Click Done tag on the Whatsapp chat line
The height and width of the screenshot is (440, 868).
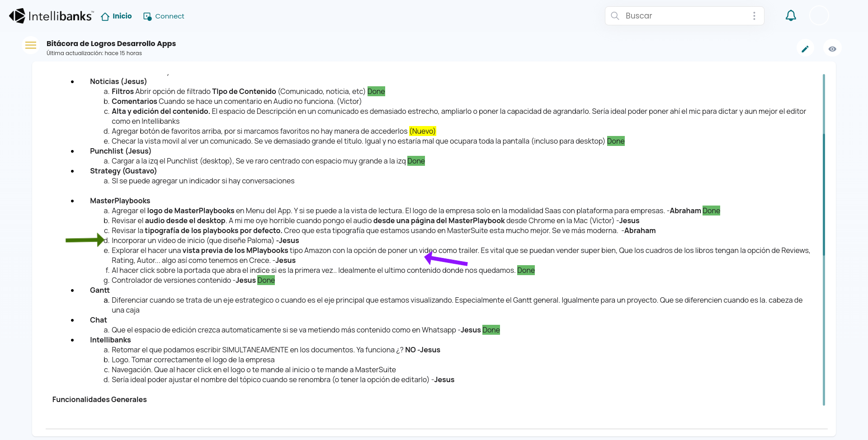tap(491, 330)
